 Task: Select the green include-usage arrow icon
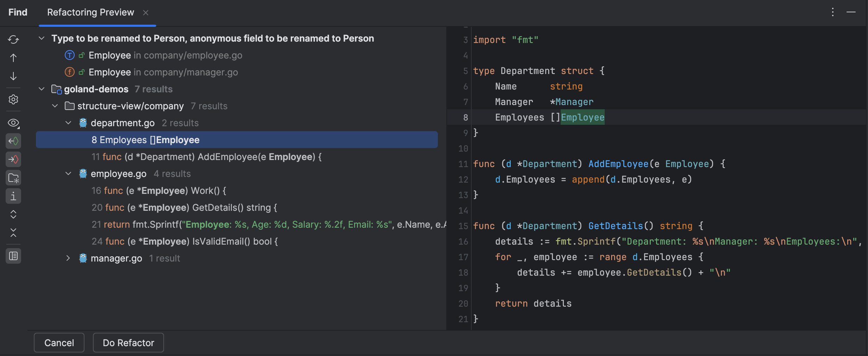point(13,141)
